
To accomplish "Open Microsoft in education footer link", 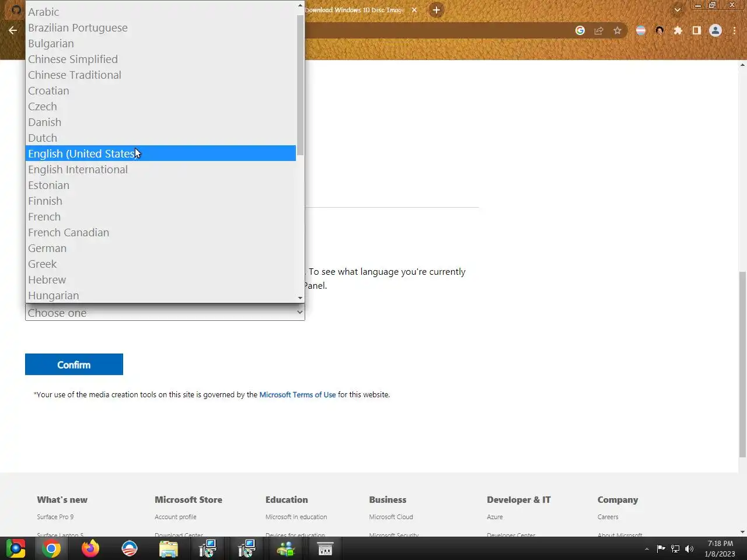I will [296, 517].
